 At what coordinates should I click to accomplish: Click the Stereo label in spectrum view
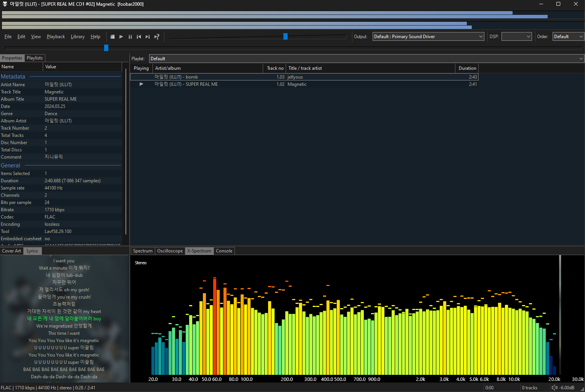[x=141, y=263]
